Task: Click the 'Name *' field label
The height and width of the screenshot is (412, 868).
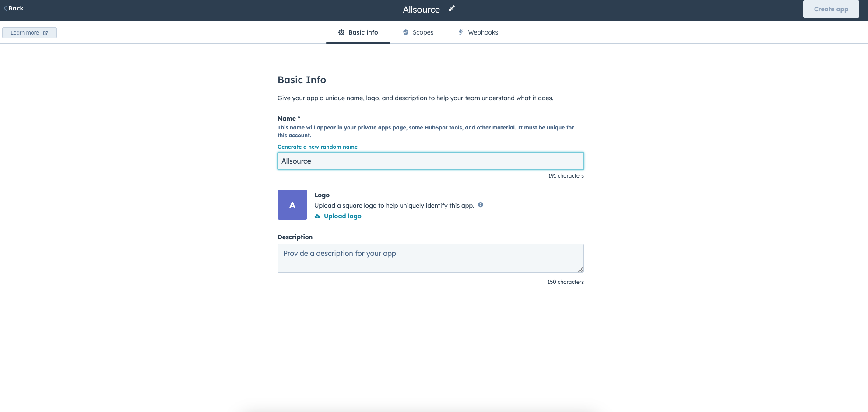Action: point(289,119)
